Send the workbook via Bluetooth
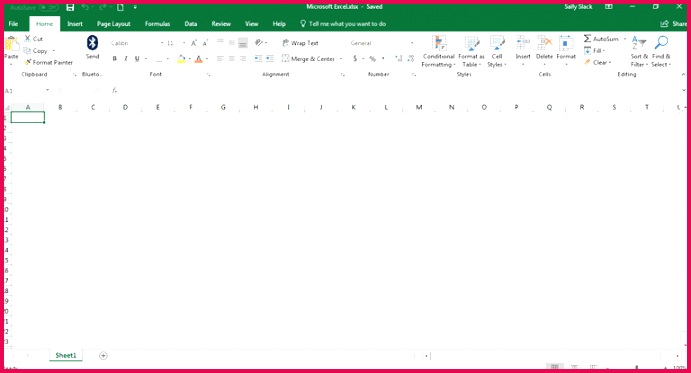 pos(92,43)
